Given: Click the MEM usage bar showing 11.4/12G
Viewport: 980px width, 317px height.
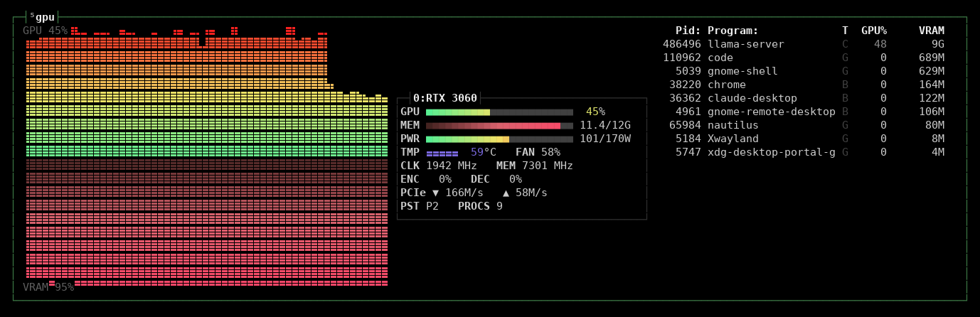Looking at the screenshot, I should (x=499, y=125).
